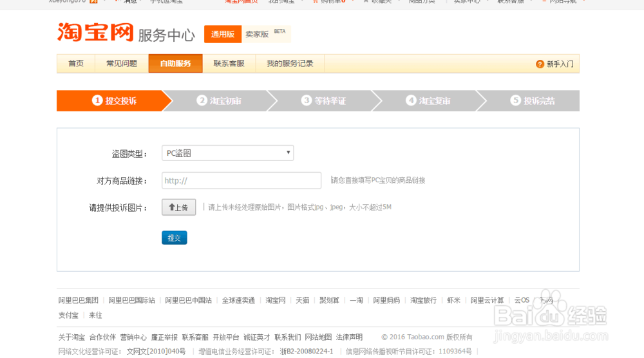
Task: Click the blue 提交 submit button
Action: coord(174,238)
